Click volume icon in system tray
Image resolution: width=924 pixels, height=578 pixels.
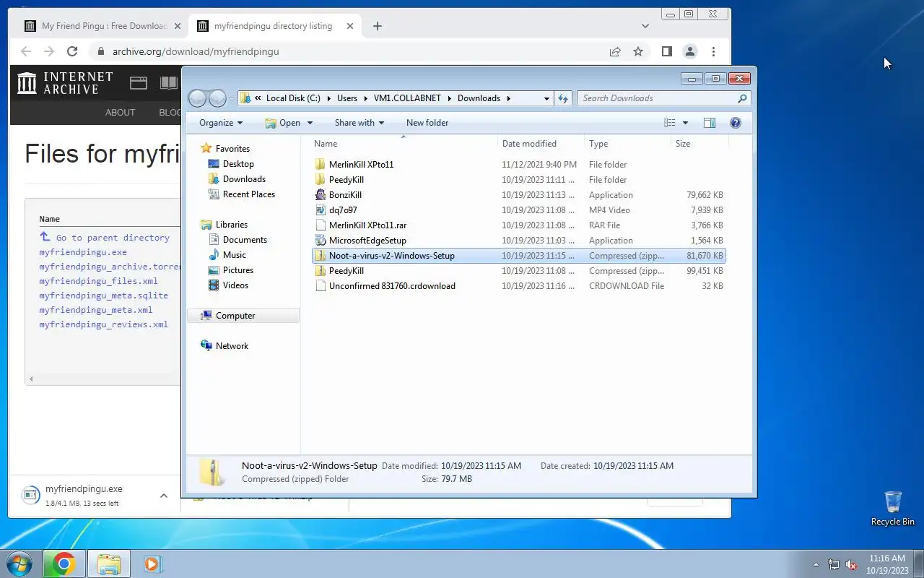(x=852, y=564)
